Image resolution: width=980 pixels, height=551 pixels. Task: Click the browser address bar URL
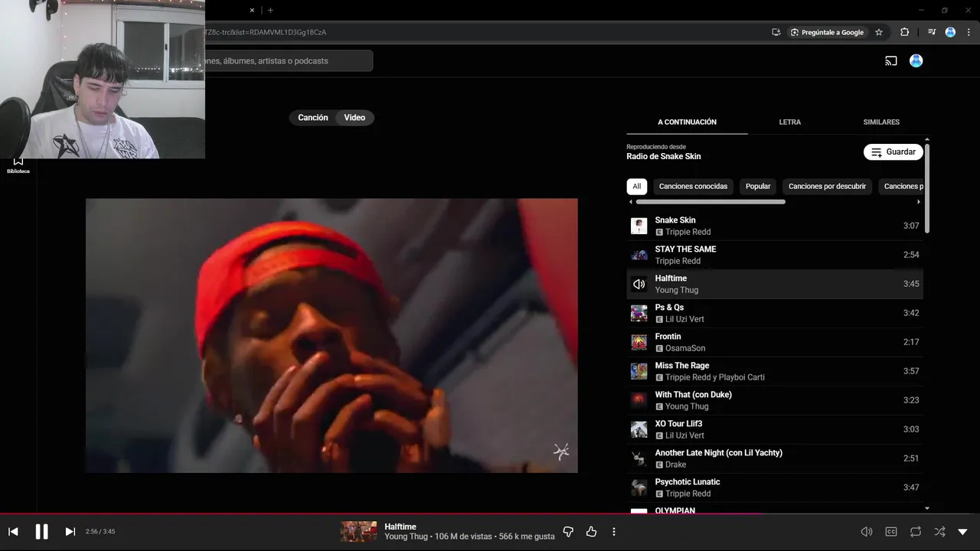point(265,32)
